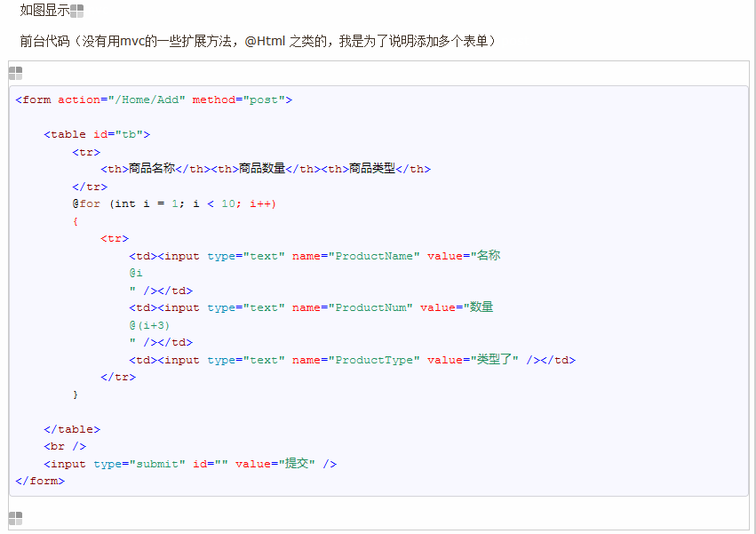Select the table id="tb" declaration line
Image resolution: width=756 pixels, height=534 pixels.
tap(92, 133)
